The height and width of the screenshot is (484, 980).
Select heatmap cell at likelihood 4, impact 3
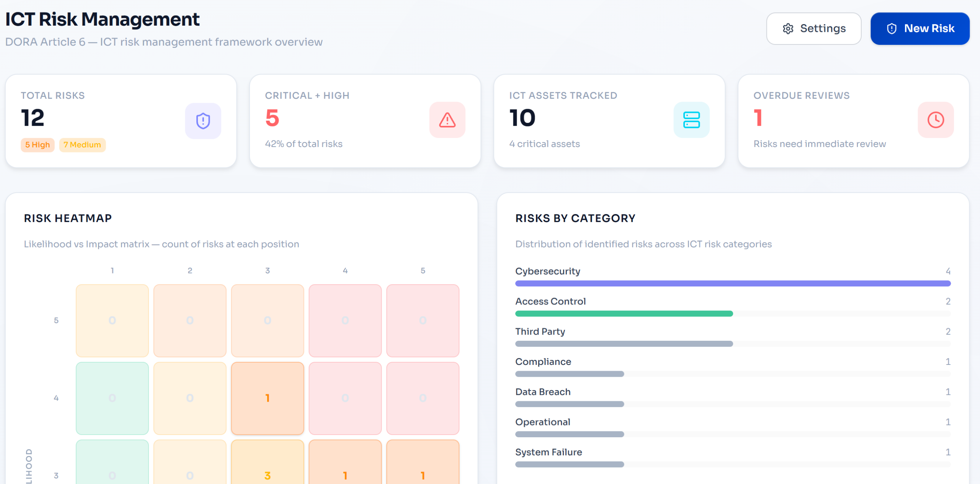point(267,398)
